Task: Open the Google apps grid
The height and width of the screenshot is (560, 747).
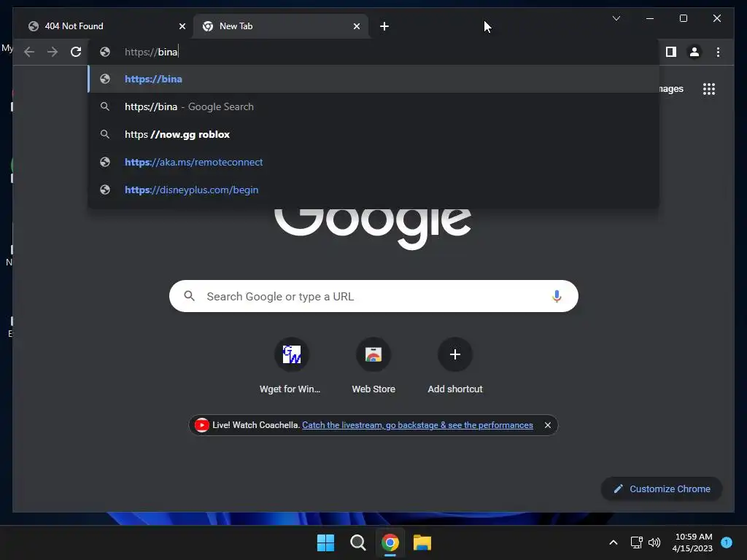Action: pyautogui.click(x=709, y=89)
